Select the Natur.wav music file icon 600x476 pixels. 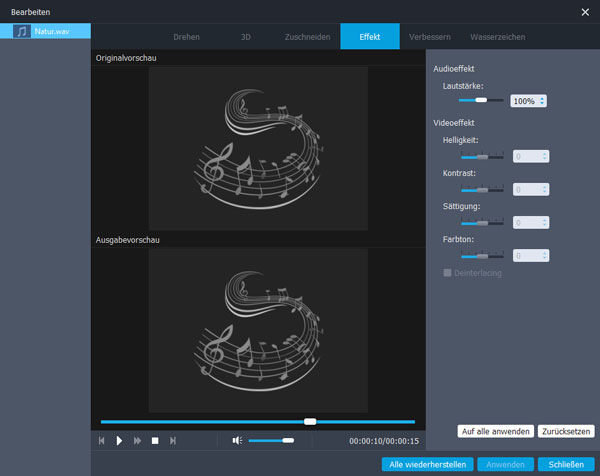[x=21, y=32]
